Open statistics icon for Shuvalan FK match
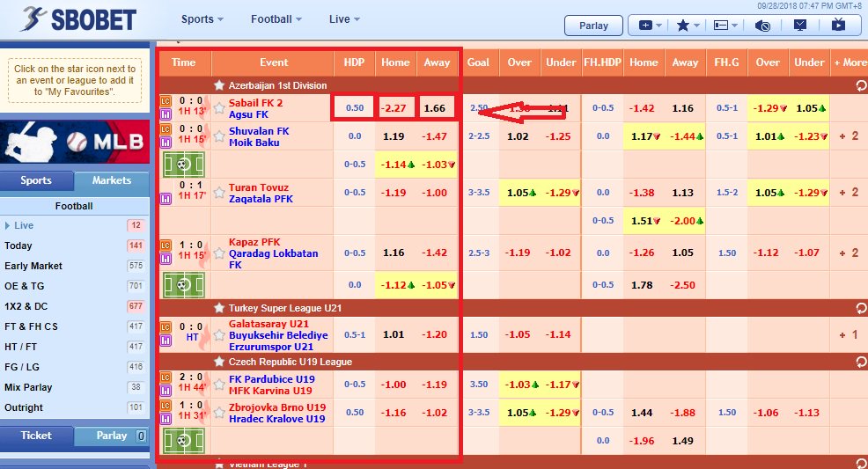The image size is (868, 469). point(166,143)
